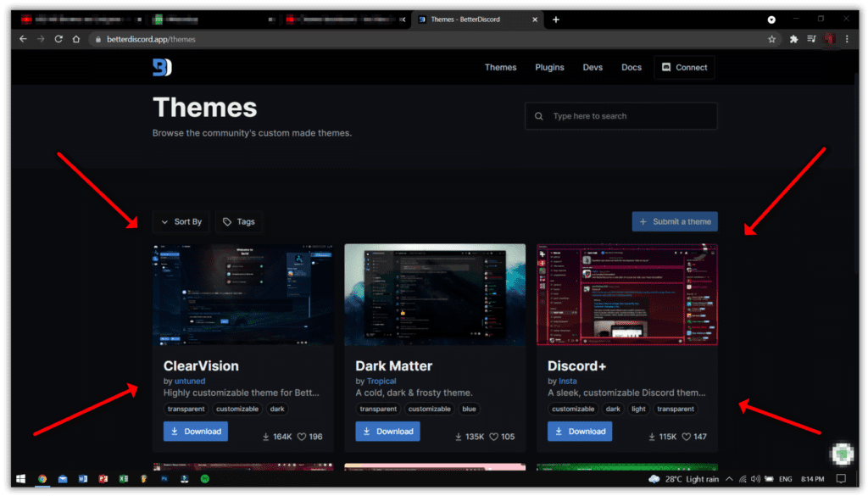Image resolution: width=868 pixels, height=496 pixels.
Task: Select the transparent tag on Discord+
Action: [x=676, y=409]
